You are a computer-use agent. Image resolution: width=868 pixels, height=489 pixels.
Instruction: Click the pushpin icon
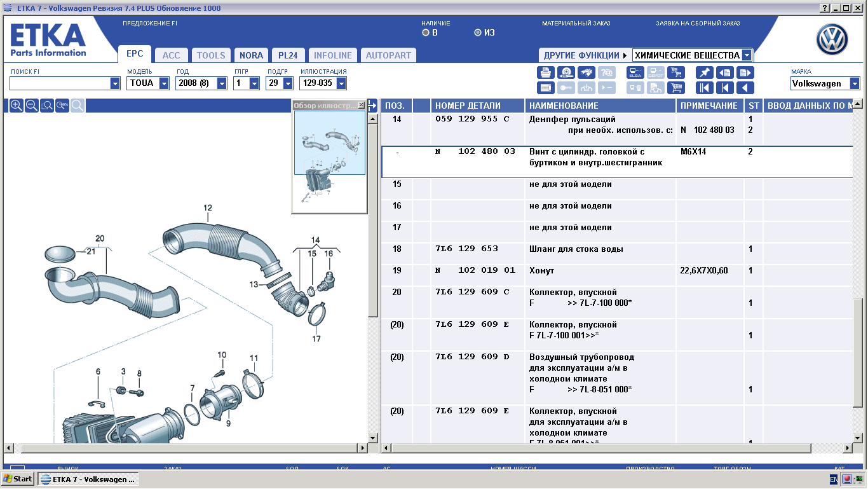coord(704,72)
